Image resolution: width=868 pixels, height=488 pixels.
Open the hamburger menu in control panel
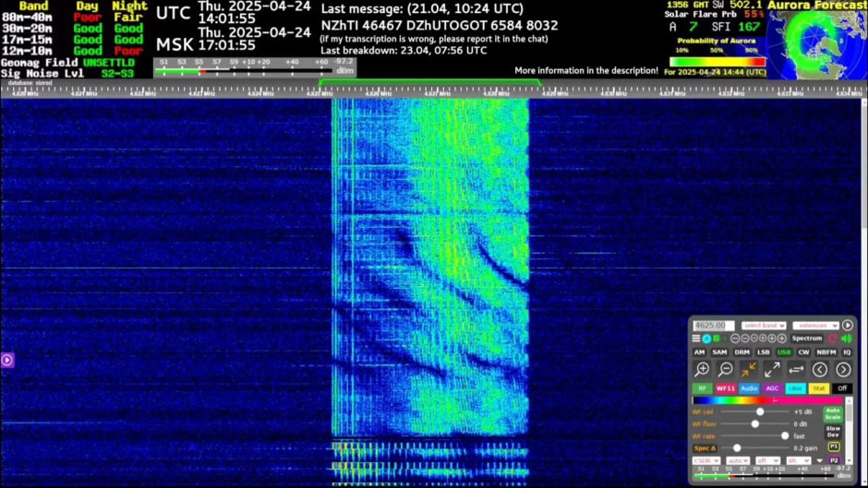[696, 339]
